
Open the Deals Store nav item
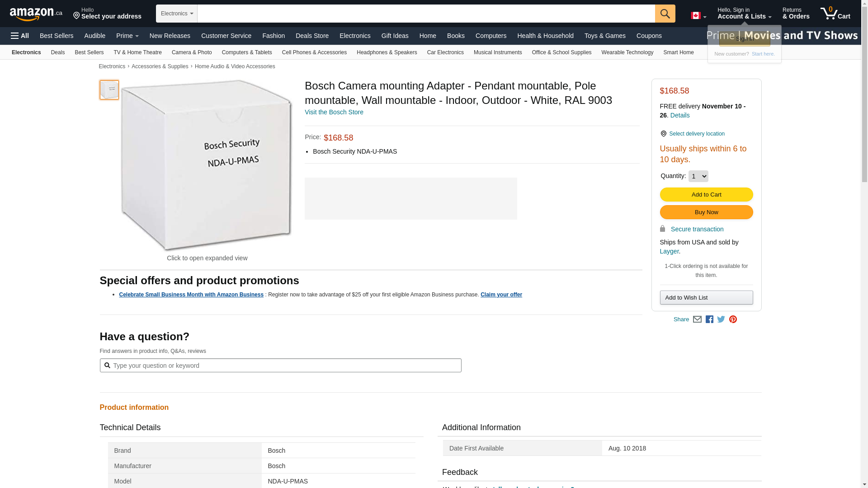312,36
